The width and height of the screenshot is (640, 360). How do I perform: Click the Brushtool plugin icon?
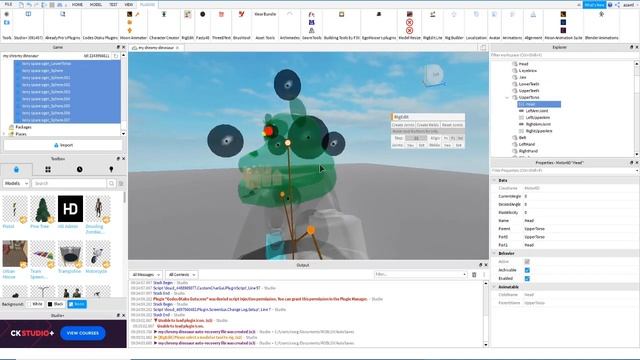[x=241, y=14]
